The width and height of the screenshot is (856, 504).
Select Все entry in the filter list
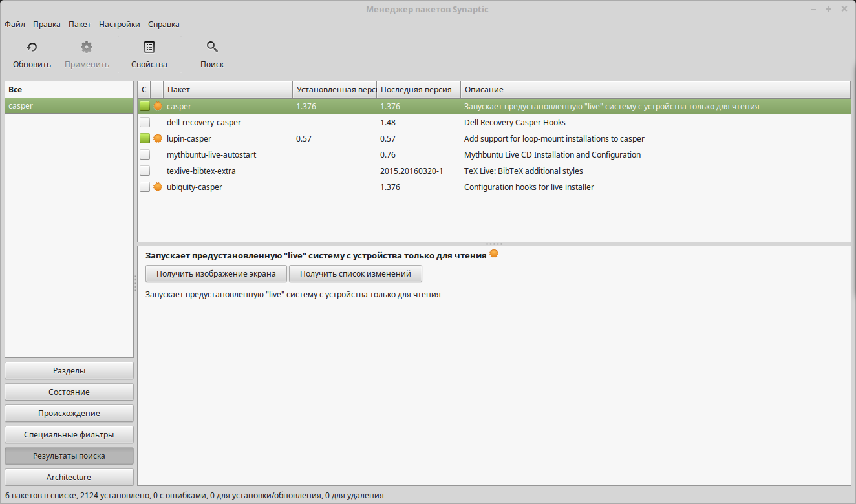point(69,89)
